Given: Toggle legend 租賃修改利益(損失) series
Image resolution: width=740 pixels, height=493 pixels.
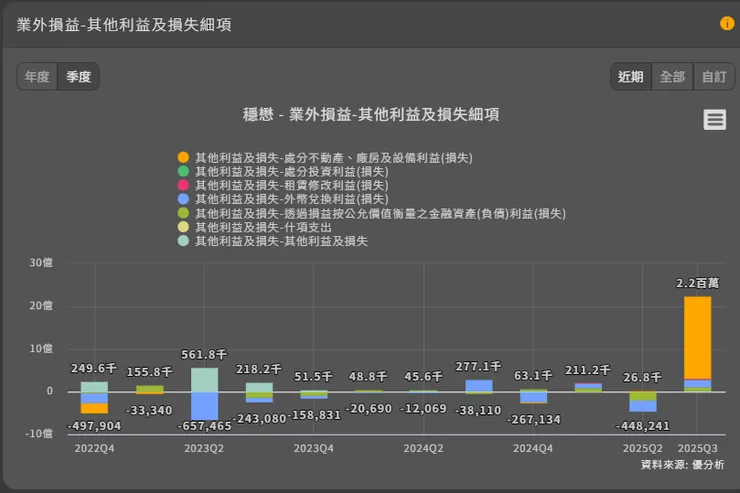Looking at the screenshot, I should click(x=283, y=185).
